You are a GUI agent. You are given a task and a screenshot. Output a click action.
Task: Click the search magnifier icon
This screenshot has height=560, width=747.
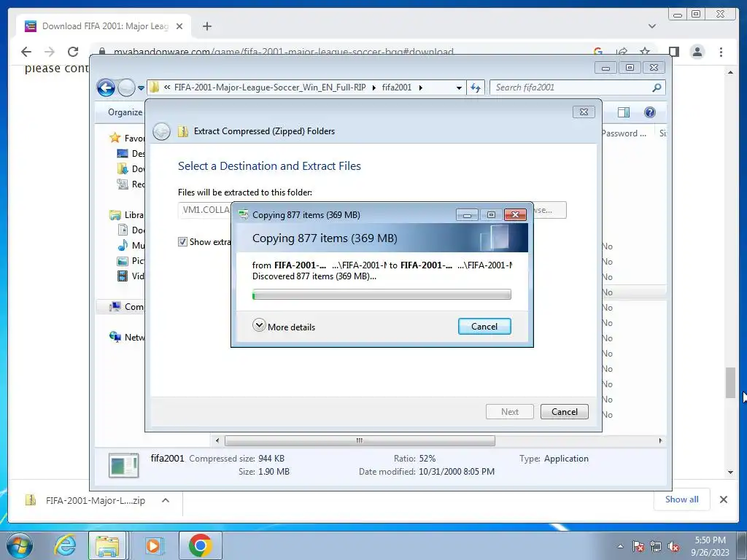click(657, 87)
